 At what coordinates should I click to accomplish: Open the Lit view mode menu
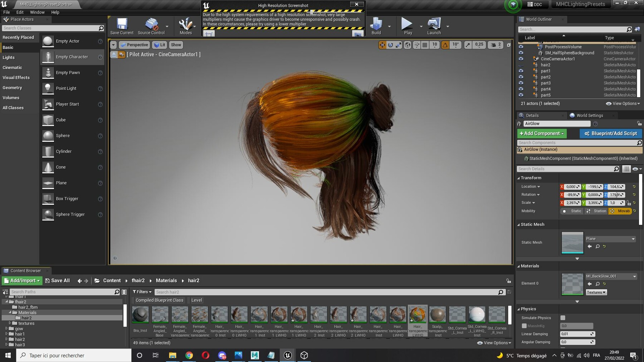click(x=159, y=45)
